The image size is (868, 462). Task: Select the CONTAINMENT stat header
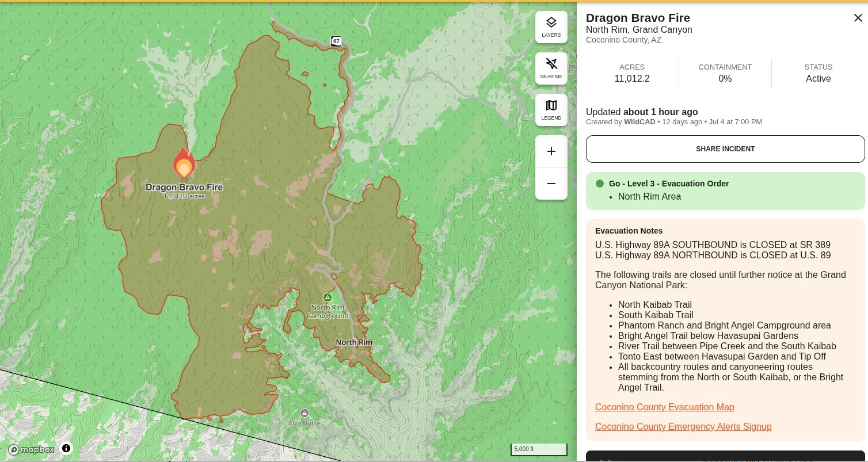coord(725,67)
